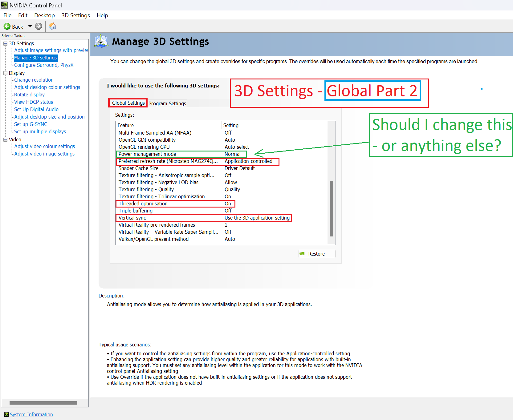Click the System Information icon

coord(6,414)
